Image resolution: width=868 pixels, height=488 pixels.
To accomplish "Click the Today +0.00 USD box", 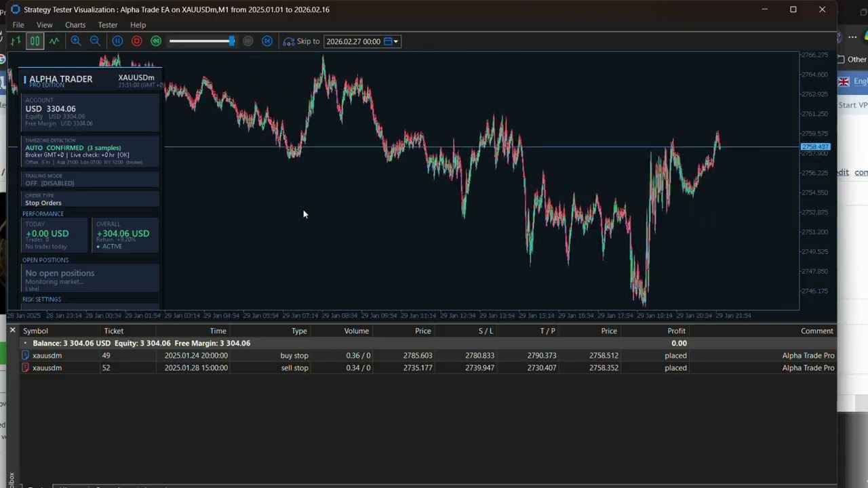I will point(55,235).
